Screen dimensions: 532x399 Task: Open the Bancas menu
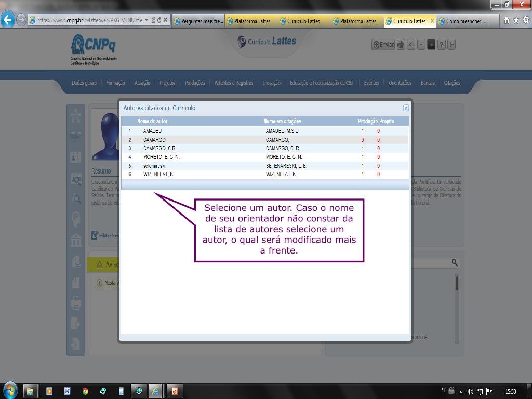point(428,83)
